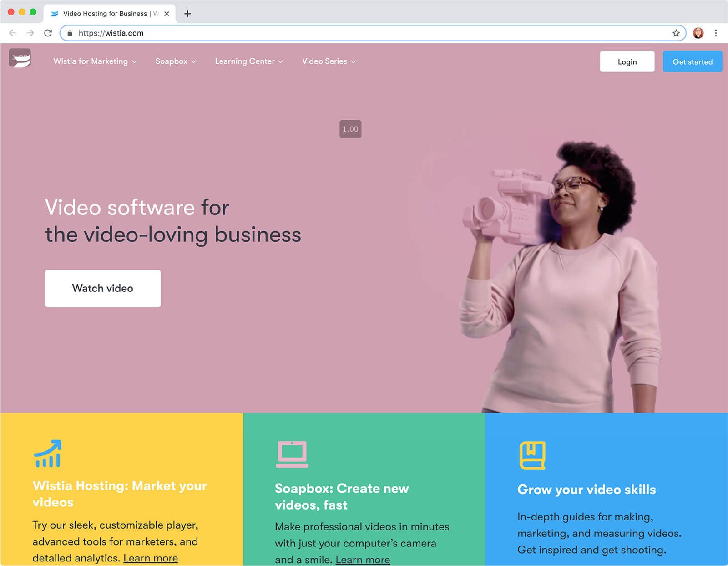Click the Login button
The width and height of the screenshot is (728, 566).
tap(627, 61)
